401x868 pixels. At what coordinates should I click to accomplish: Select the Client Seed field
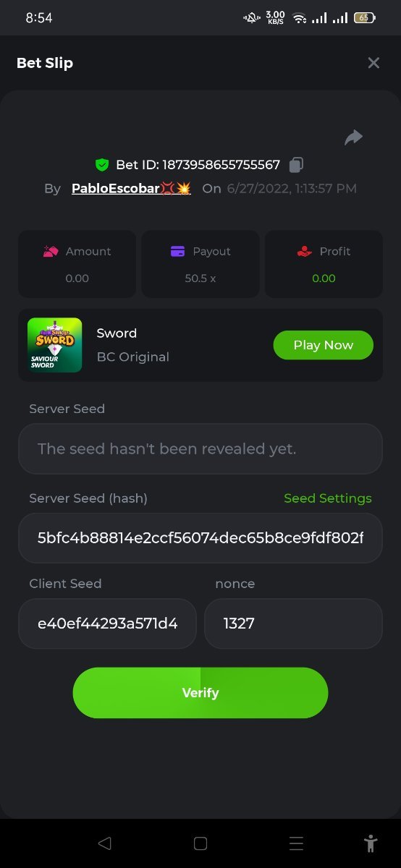click(107, 624)
